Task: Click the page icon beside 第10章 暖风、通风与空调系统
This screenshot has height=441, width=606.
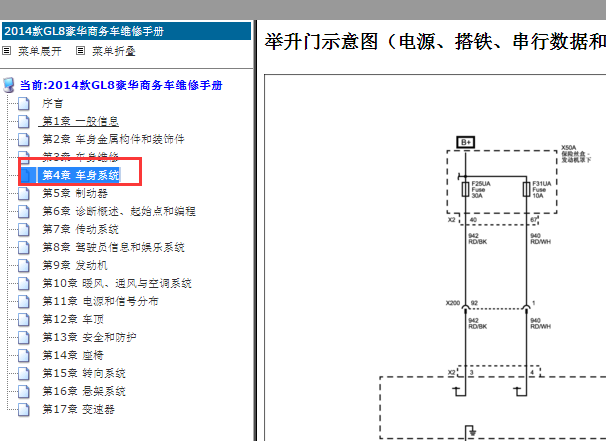Action: [x=24, y=283]
